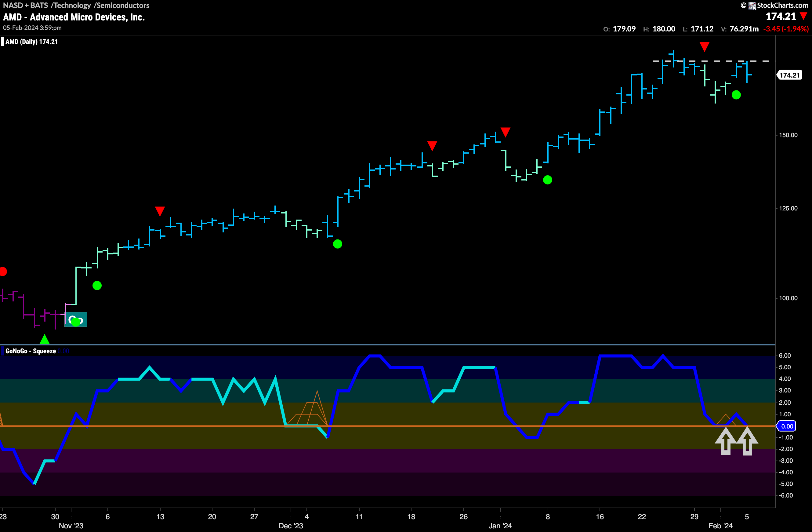812x532 pixels.
Task: Click the Feb '24 date axis label
Action: tap(720, 526)
